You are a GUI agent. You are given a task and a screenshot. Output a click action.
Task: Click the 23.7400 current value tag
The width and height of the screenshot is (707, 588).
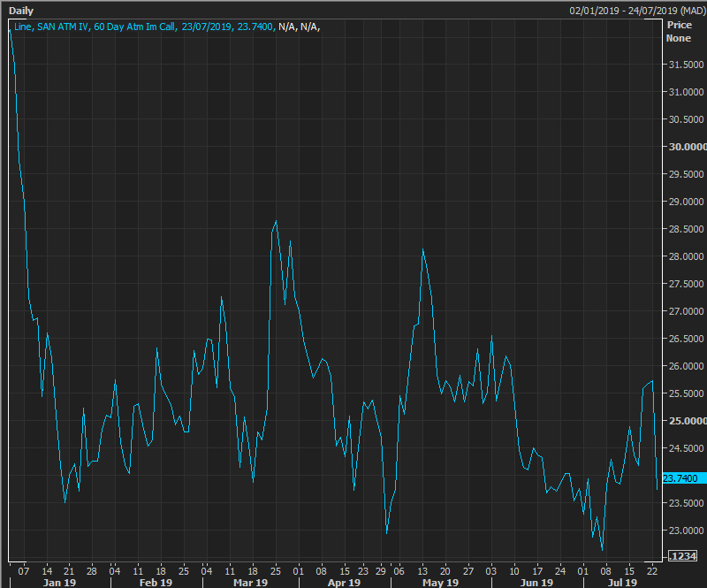coord(680,478)
